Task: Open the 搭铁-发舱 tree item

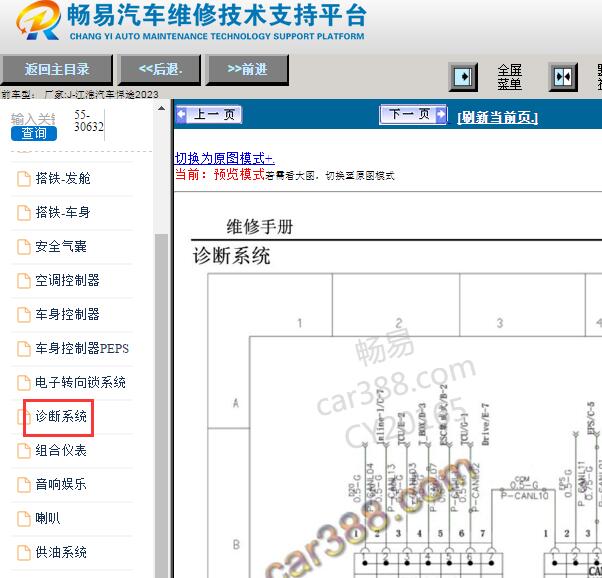Action: 63,178
